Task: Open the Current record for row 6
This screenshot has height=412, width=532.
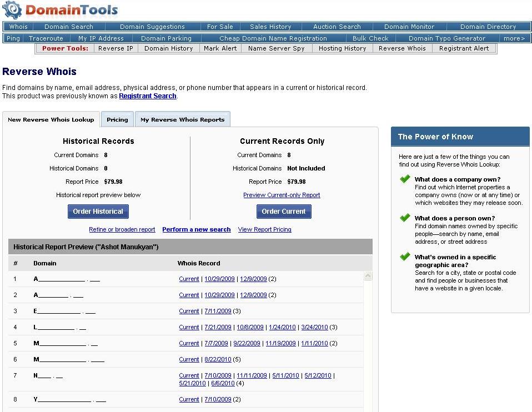Action: click(189, 360)
